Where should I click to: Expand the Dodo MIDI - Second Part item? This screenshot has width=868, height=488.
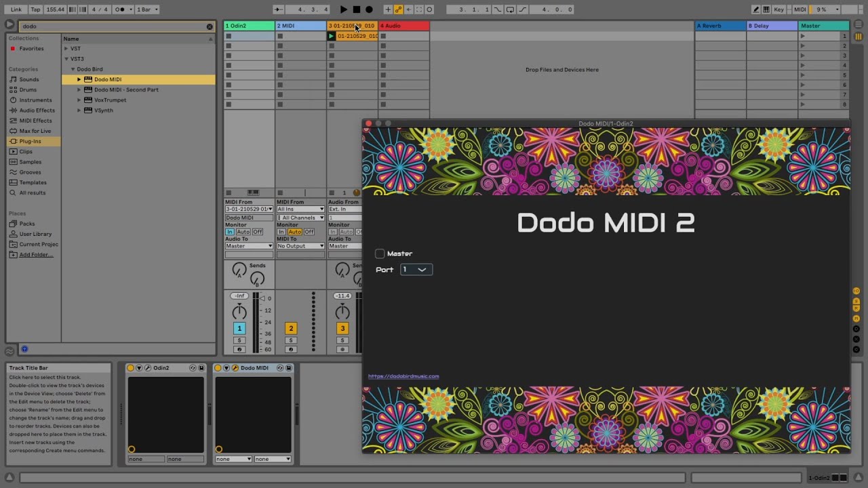[79, 89]
